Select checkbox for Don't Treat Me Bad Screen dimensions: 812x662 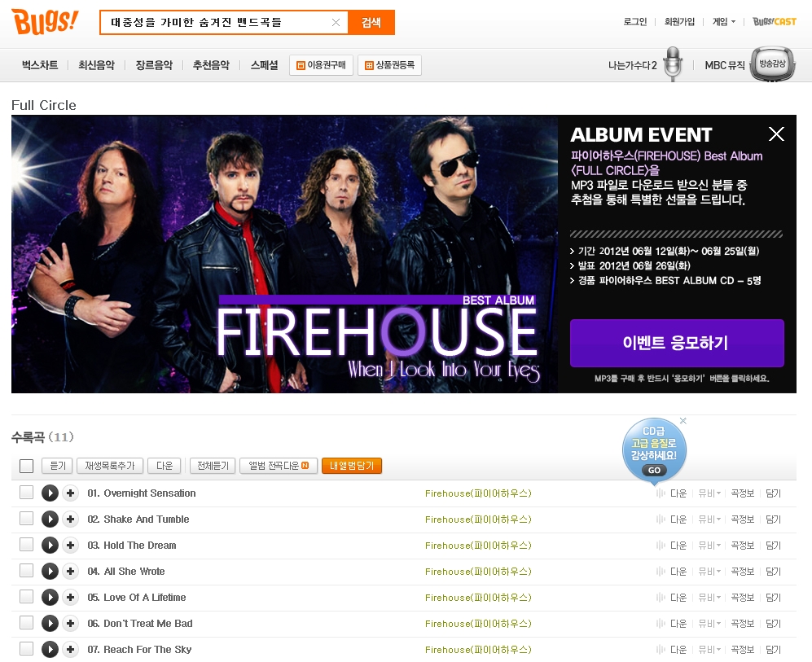point(26,623)
